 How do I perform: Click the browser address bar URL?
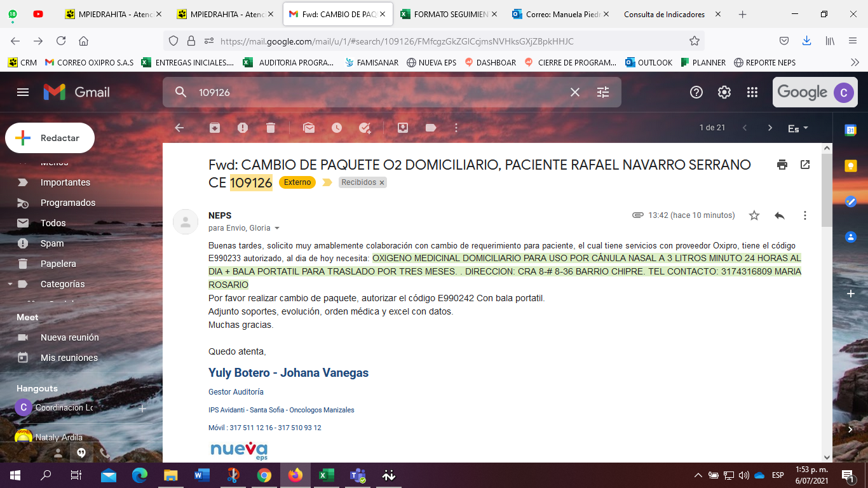point(397,41)
